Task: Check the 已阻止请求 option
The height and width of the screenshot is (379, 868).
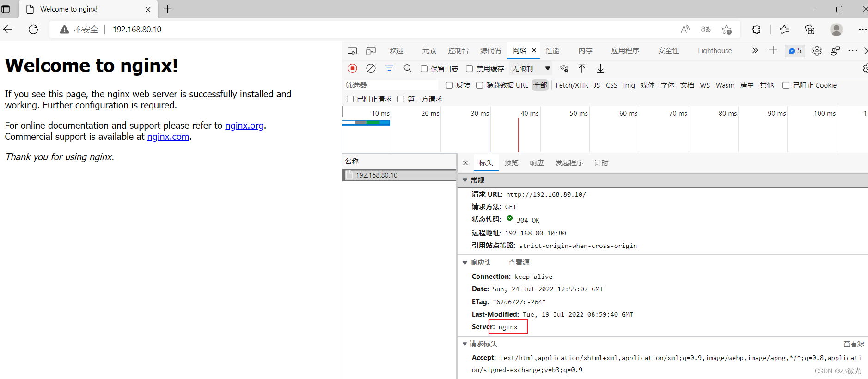Action: click(x=350, y=99)
